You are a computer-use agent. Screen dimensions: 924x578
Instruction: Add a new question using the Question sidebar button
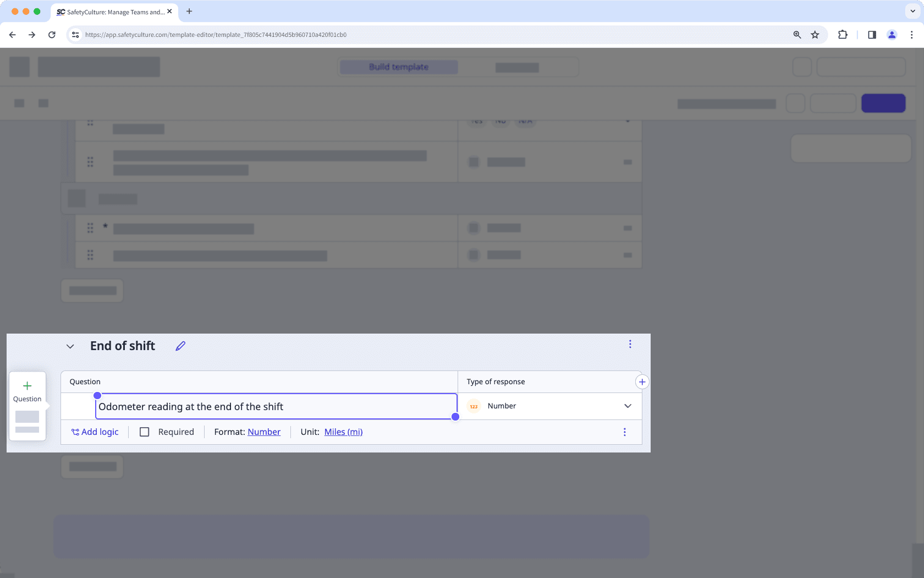28,391
